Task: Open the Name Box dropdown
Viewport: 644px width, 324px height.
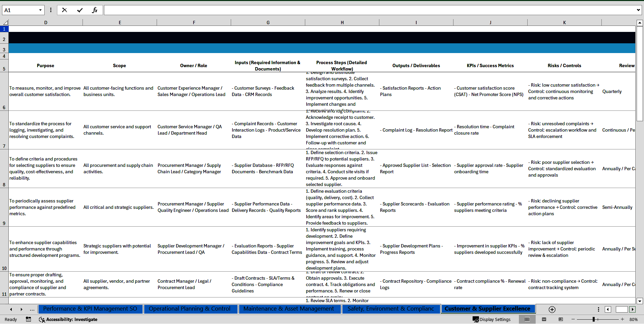Action: (40, 10)
